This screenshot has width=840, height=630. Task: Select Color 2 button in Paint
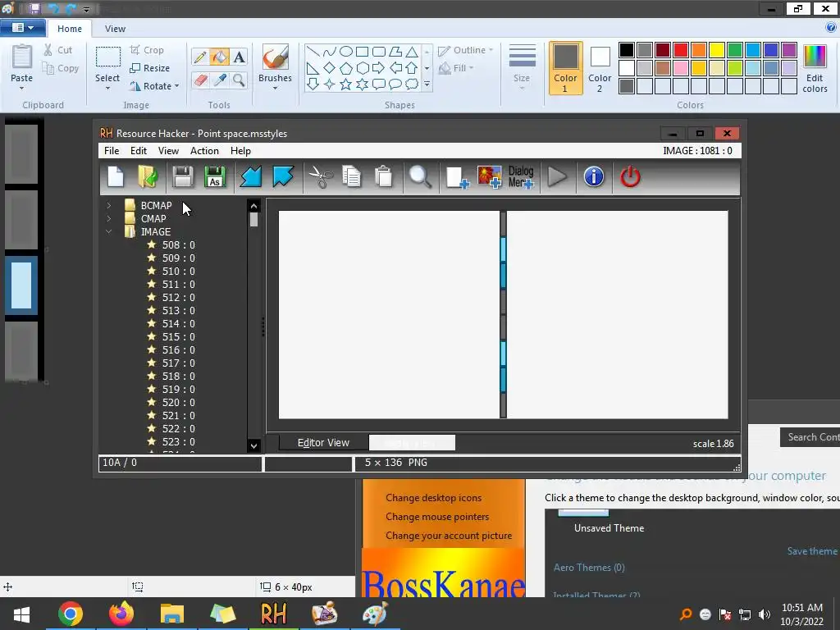click(600, 69)
